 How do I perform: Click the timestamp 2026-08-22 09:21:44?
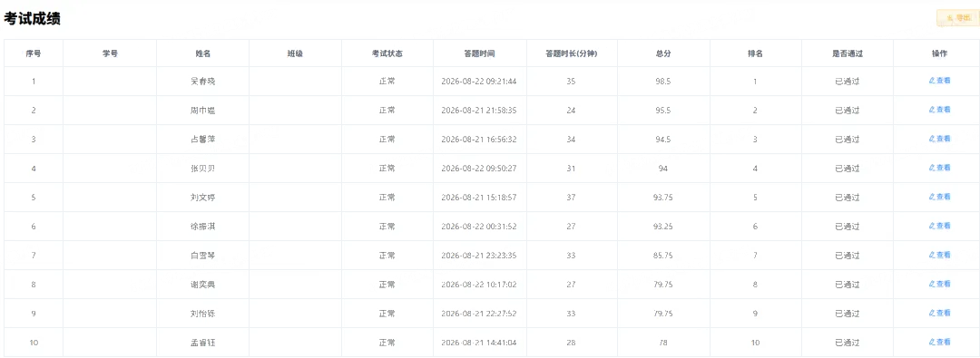click(479, 82)
